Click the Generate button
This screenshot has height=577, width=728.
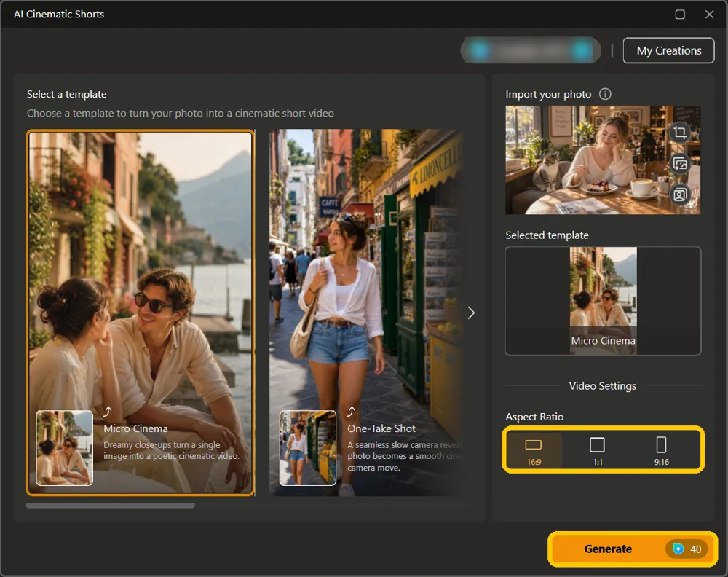click(x=633, y=549)
